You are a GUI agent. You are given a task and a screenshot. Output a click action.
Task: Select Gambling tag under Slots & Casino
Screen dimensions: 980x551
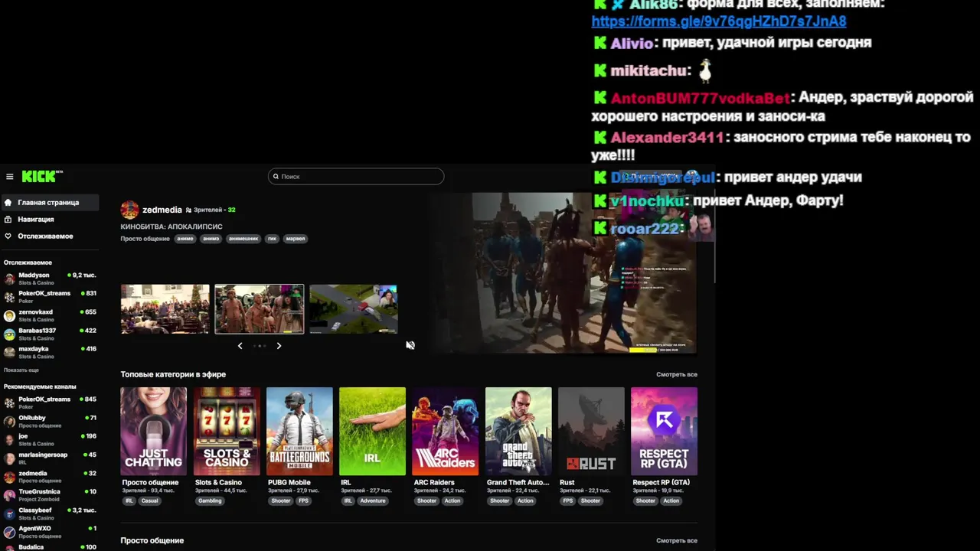pyautogui.click(x=210, y=501)
